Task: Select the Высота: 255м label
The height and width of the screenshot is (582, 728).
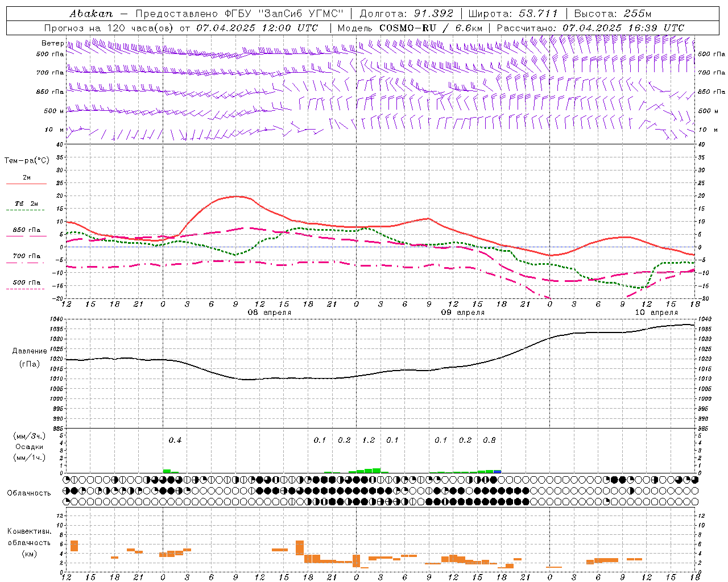Action: pyautogui.click(x=613, y=14)
